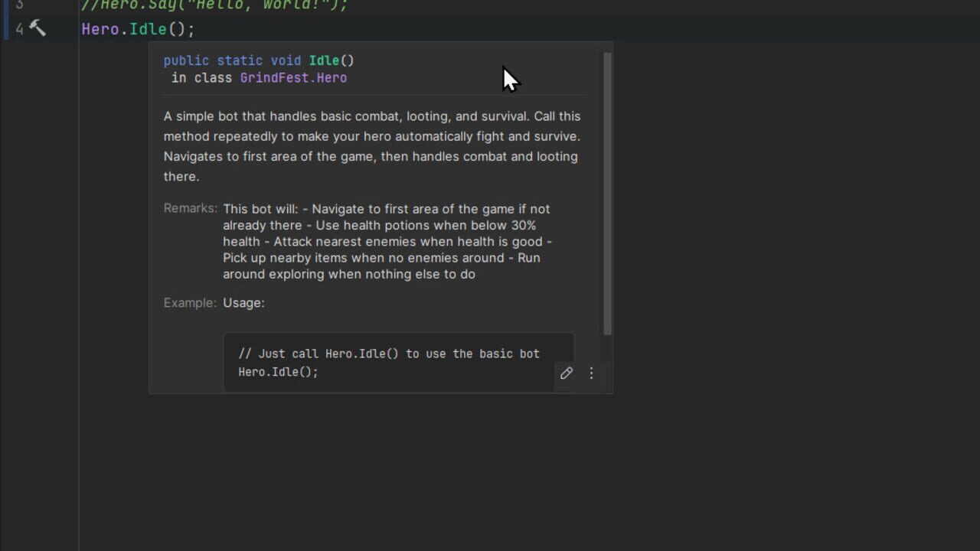
Task: Click the sample code Hero.Idle(); in the example
Action: coord(278,372)
